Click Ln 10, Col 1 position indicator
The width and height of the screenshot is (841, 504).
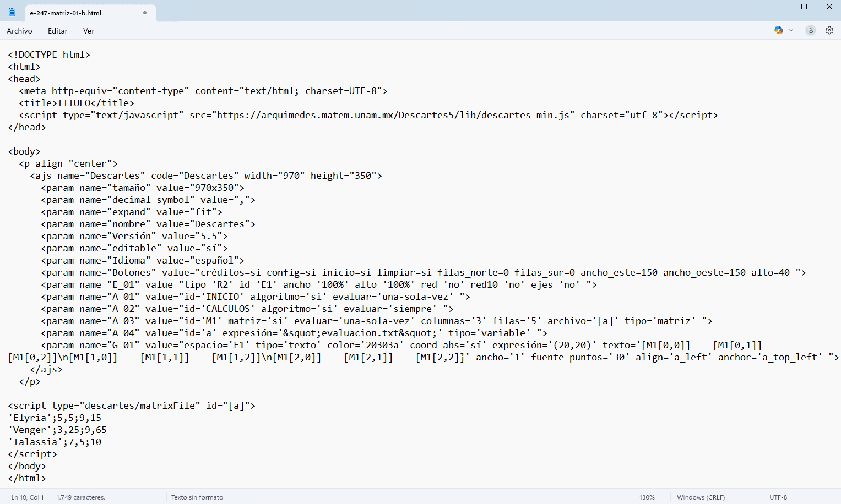pyautogui.click(x=28, y=497)
